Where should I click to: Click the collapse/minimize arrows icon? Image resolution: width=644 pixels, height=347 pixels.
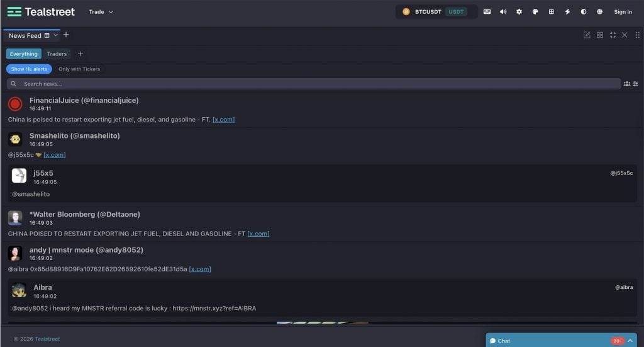tap(613, 35)
